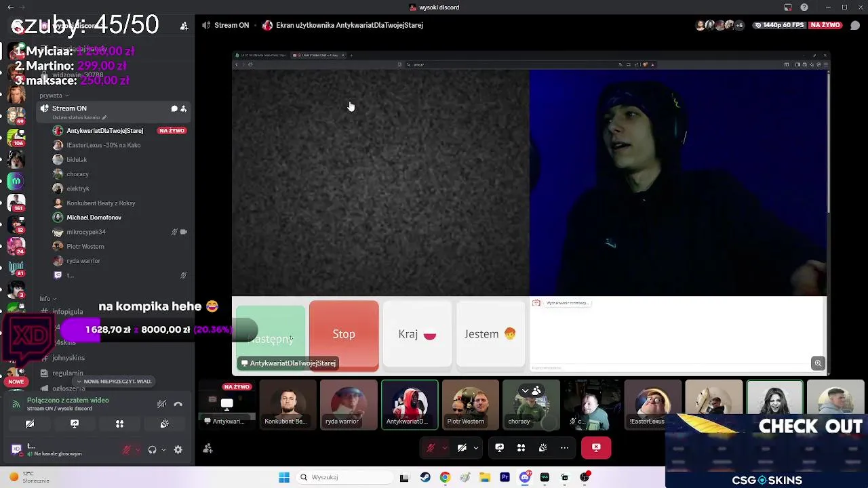This screenshot has height=488, width=868.
Task: Jump to NOWE NIEPRZECZYT. WIAD. pill
Action: tap(114, 382)
